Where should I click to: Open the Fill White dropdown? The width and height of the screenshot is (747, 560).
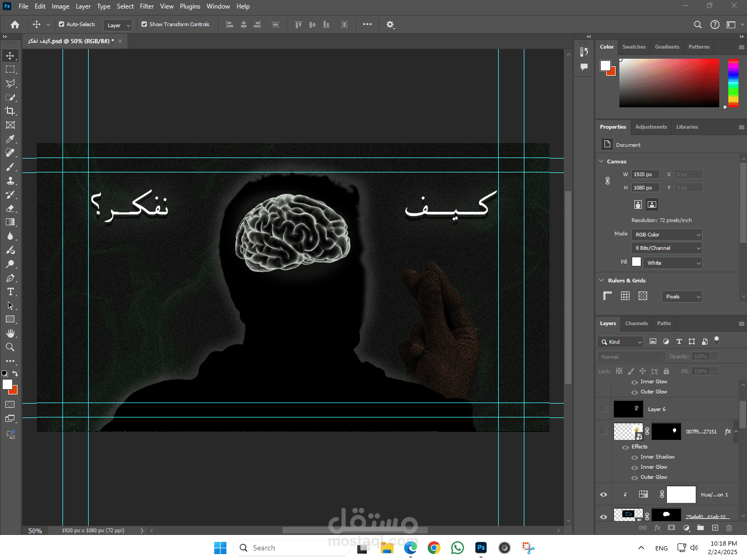pos(672,263)
